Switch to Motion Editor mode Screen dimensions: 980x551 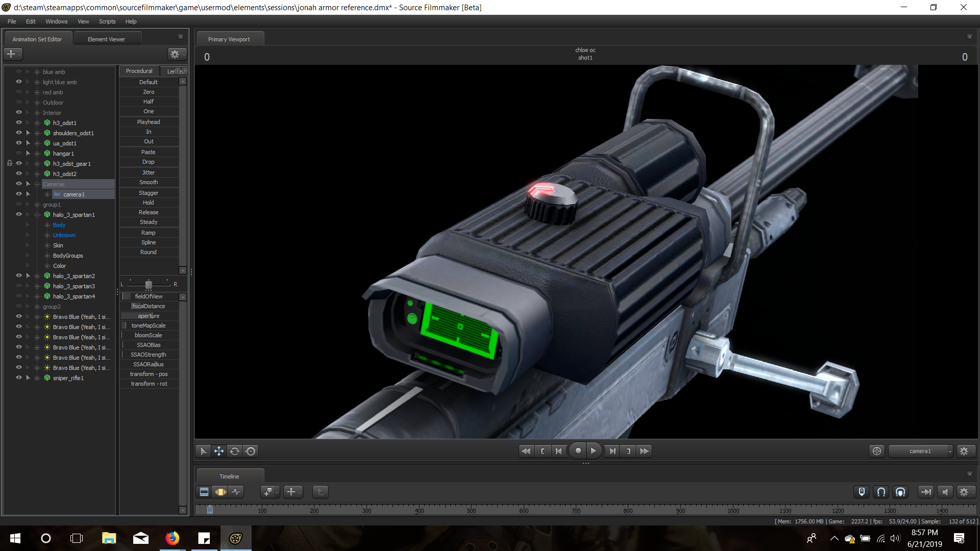(220, 492)
